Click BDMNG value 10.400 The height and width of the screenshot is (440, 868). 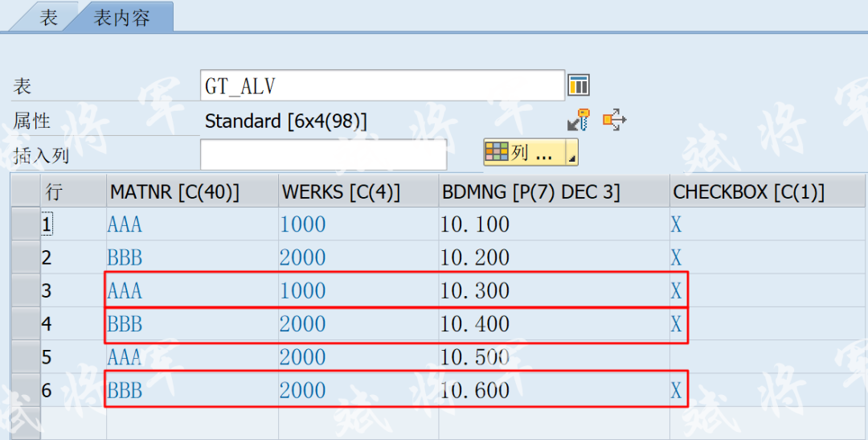(x=475, y=324)
